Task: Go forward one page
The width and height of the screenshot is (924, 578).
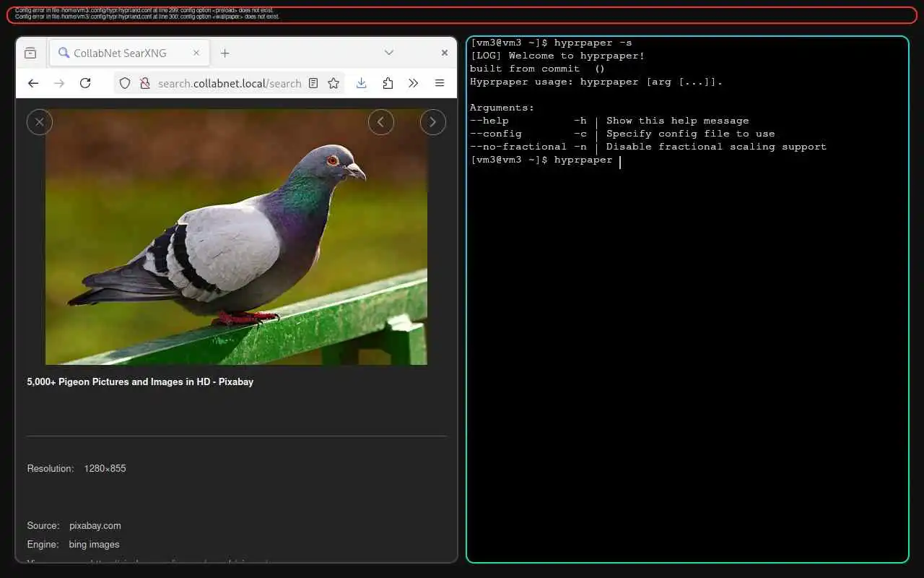Action: click(59, 83)
